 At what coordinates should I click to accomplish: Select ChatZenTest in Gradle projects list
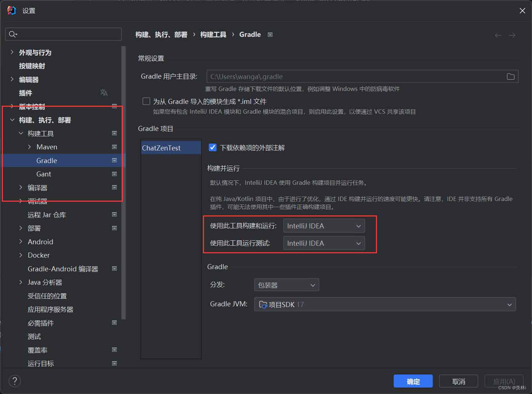click(171, 148)
